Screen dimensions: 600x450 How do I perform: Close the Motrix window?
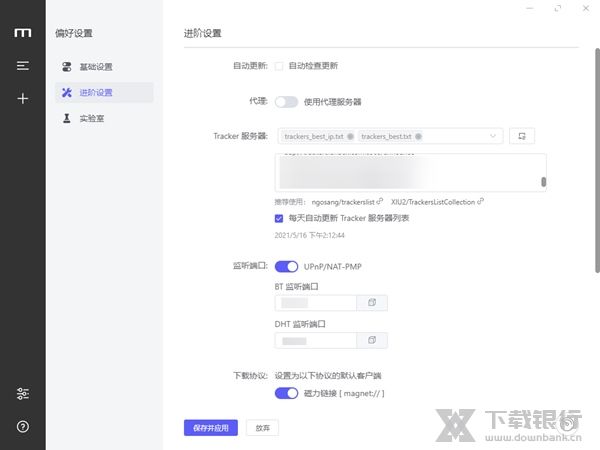coord(586,8)
